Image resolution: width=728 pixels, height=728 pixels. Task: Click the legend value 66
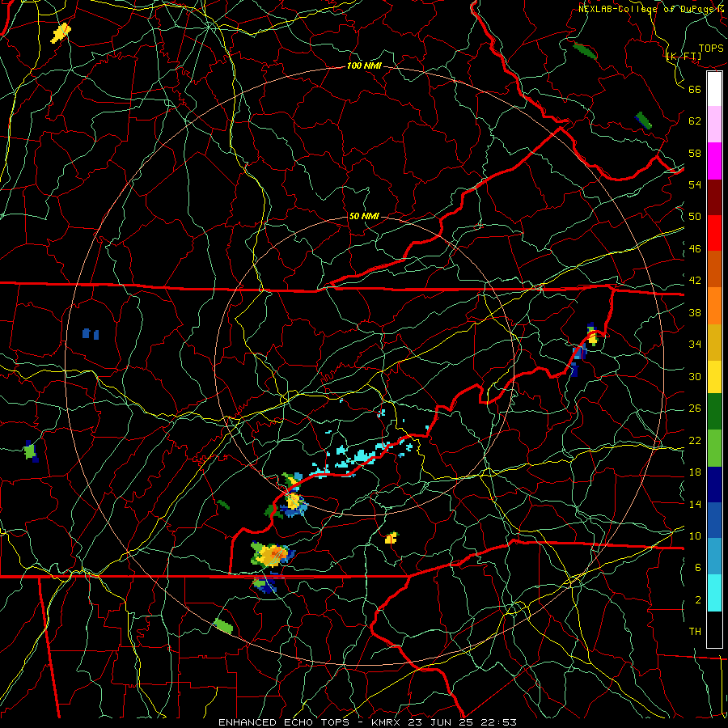(695, 89)
